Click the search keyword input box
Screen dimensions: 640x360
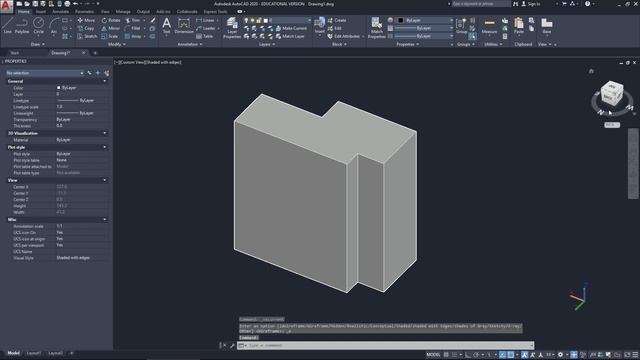point(480,4)
